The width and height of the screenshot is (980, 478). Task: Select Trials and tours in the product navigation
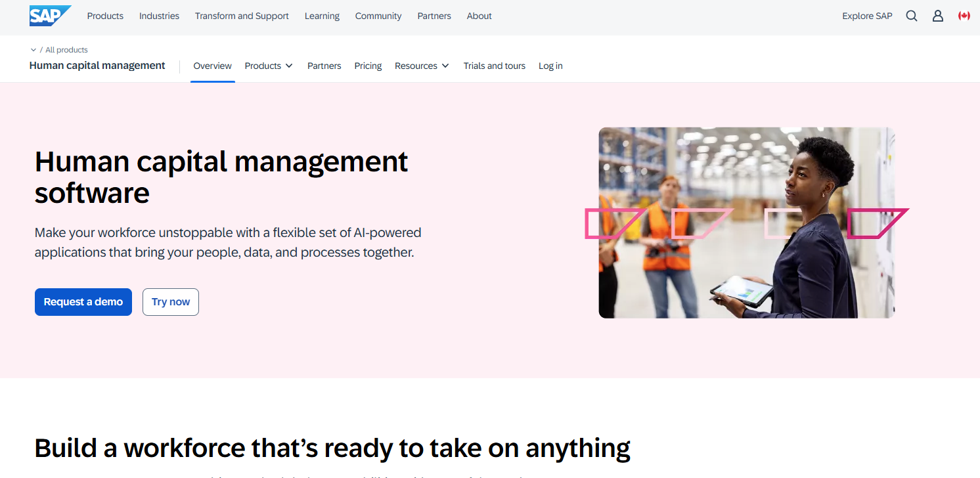point(494,66)
